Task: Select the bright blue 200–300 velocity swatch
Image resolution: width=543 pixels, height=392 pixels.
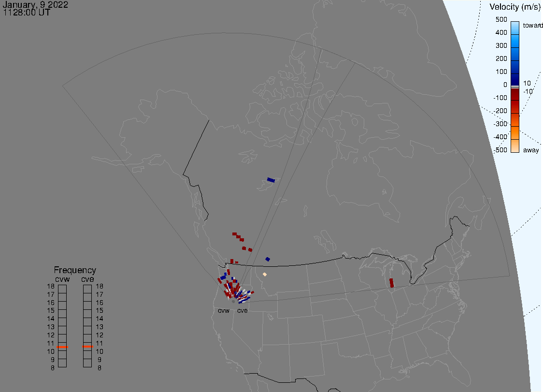Action: coord(515,54)
